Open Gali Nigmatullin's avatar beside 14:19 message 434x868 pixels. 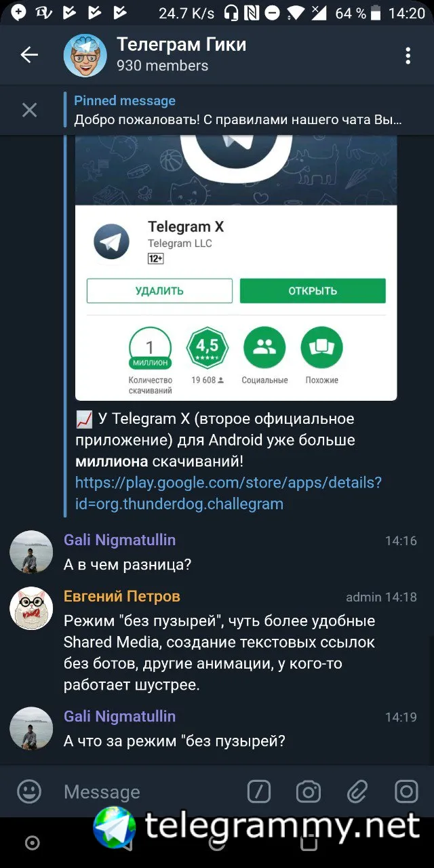pyautogui.click(x=31, y=728)
